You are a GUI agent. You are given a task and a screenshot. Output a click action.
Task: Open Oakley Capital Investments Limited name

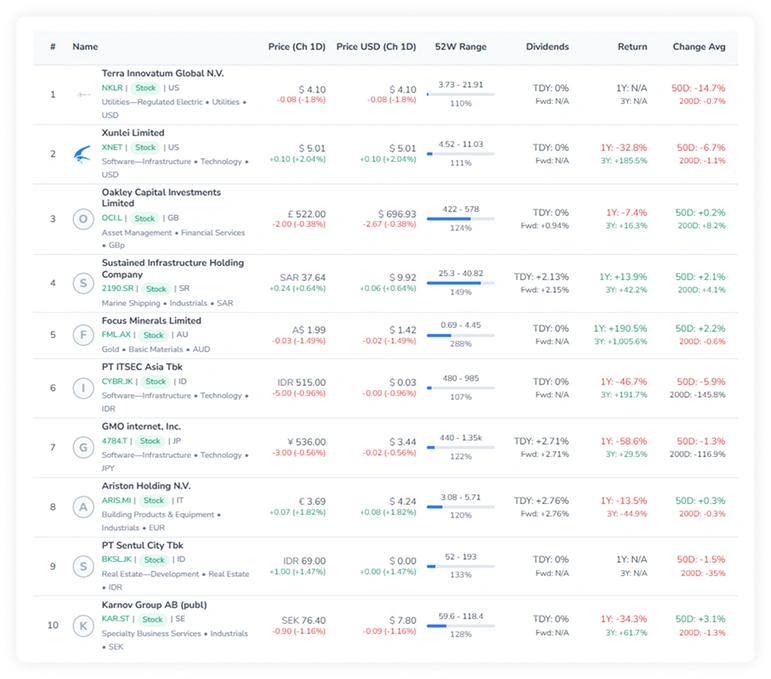[161, 198]
